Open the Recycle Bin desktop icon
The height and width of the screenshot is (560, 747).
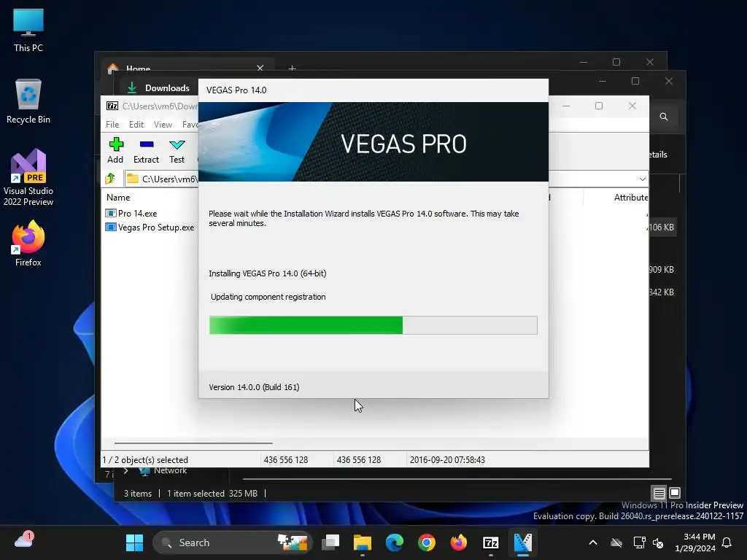coord(28,101)
